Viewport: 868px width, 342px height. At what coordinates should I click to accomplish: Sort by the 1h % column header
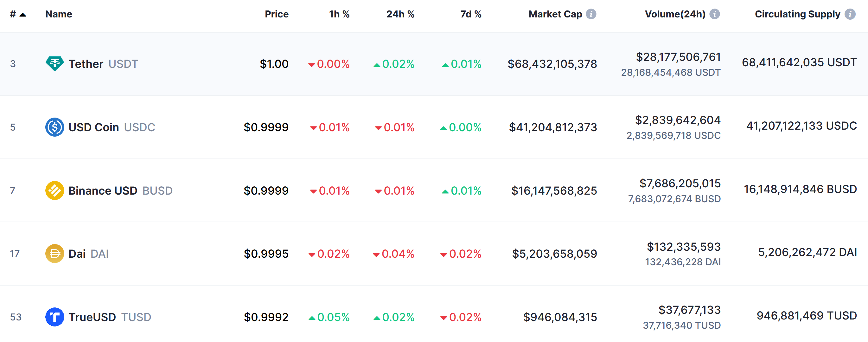click(x=339, y=14)
